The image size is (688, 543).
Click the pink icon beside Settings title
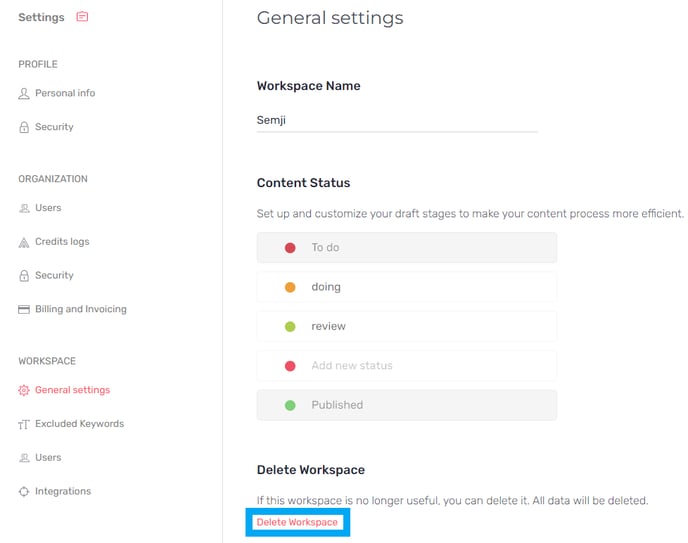[x=82, y=17]
